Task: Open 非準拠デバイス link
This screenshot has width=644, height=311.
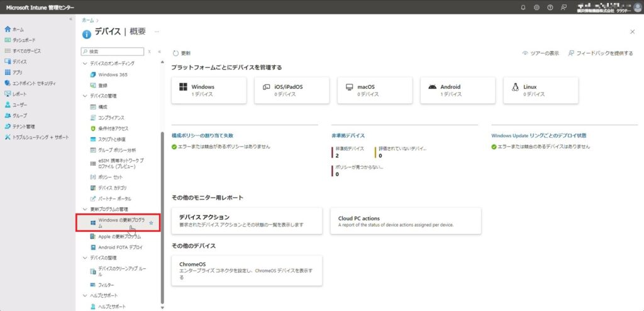Action: 348,135
